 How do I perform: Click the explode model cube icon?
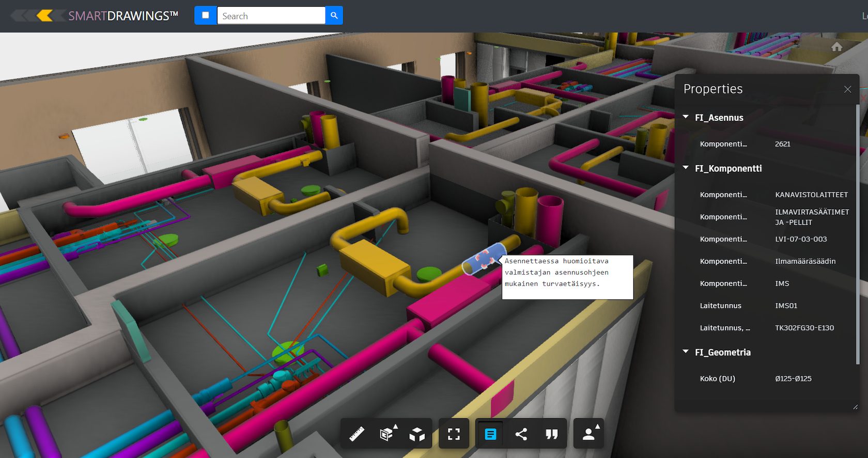pyautogui.click(x=417, y=434)
